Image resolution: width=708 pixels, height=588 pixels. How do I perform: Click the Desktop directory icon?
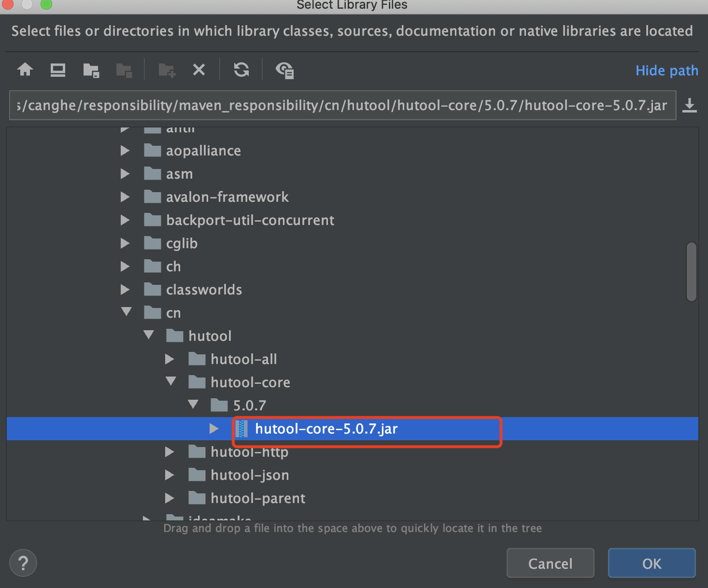[58, 70]
